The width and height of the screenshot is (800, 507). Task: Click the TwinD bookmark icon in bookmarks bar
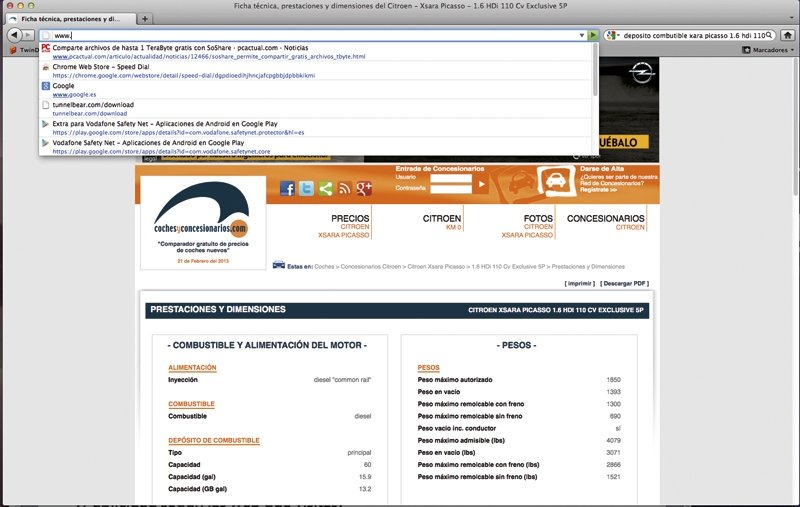13,50
